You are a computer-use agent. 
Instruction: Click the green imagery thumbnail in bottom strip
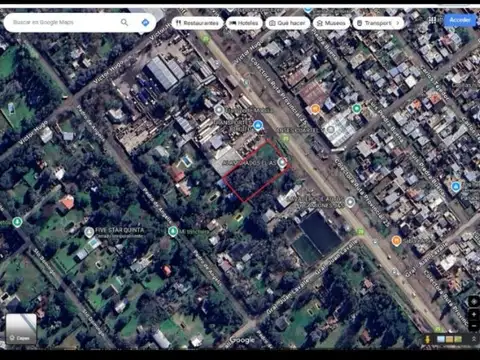coord(458,339)
